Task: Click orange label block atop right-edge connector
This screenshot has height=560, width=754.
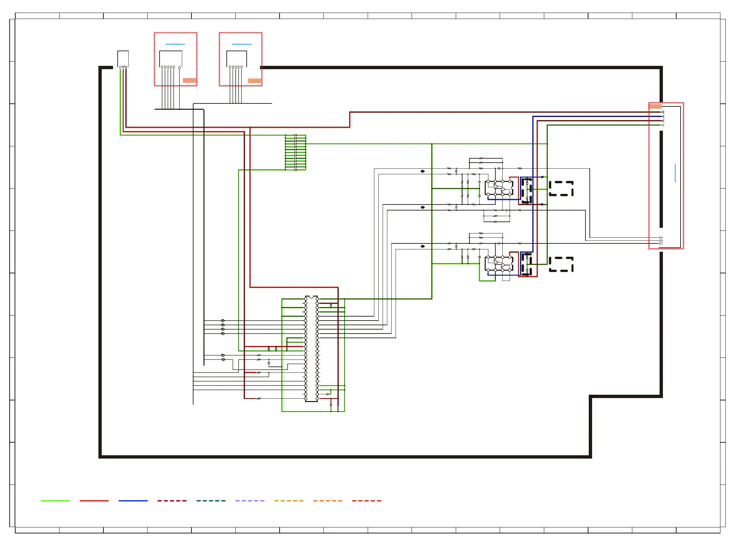Action: pos(655,106)
